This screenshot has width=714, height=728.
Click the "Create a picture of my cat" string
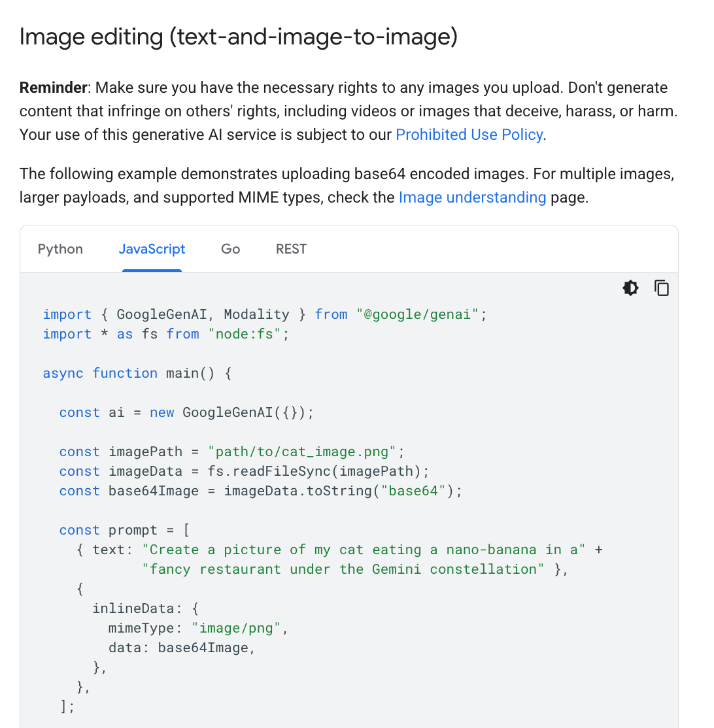364,550
